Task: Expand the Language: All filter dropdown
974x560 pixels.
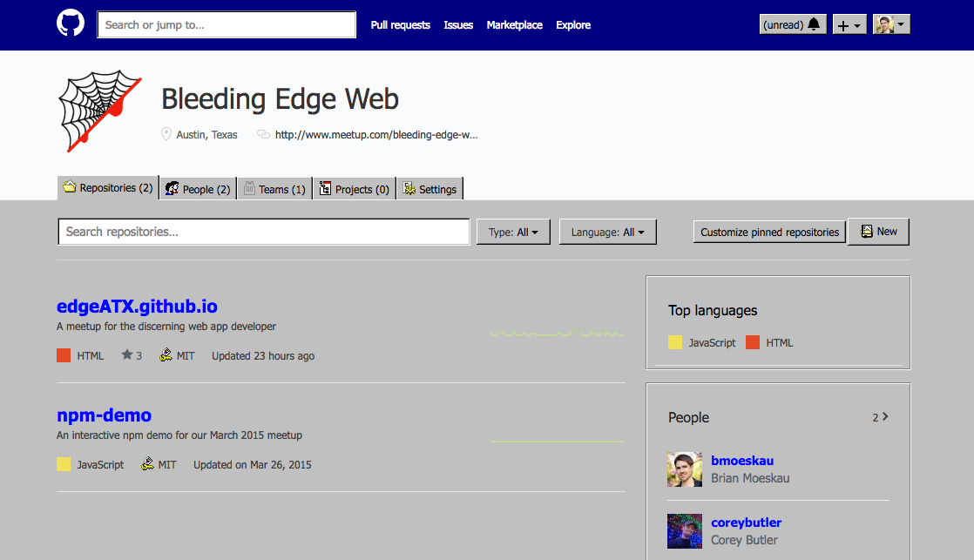Action: (607, 232)
